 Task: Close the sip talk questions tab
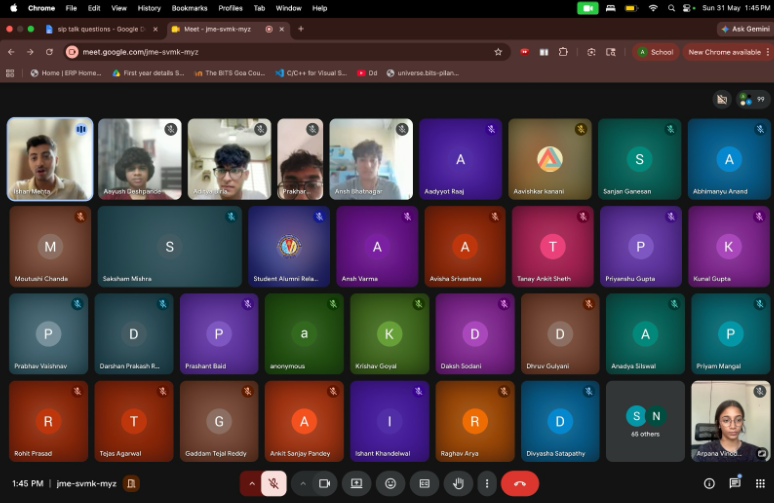(x=155, y=29)
